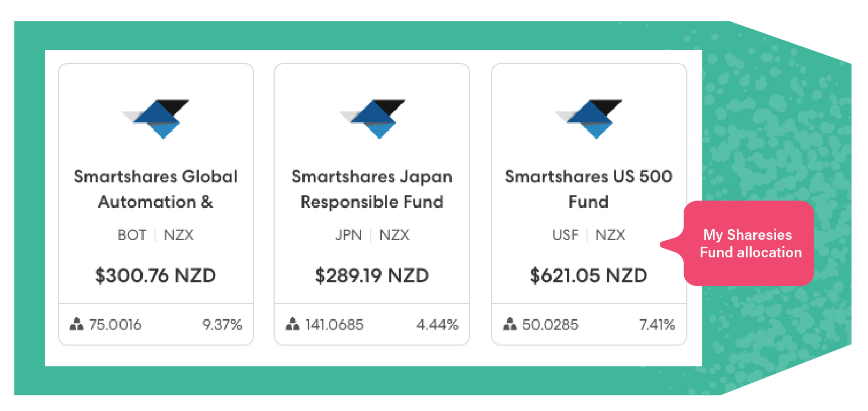Viewport: 868px width, 411px height.
Task: Click the $300.76 NZD price
Action: (156, 276)
